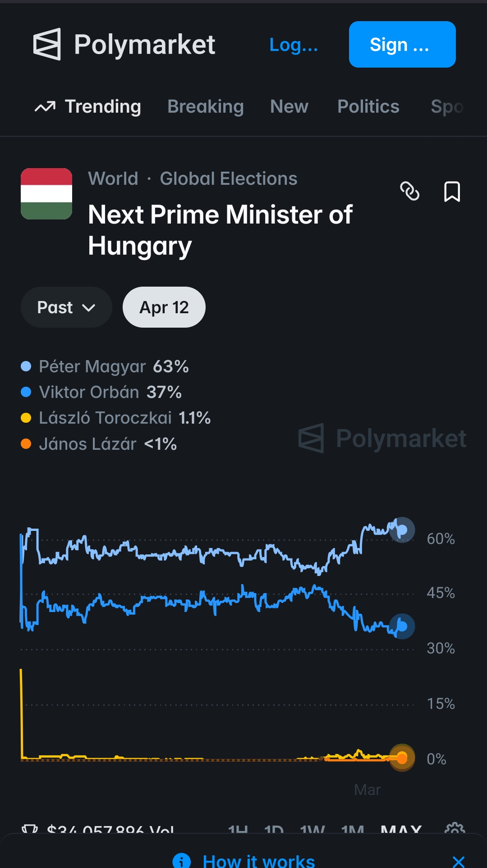Open the Global Elections category link

point(229,178)
